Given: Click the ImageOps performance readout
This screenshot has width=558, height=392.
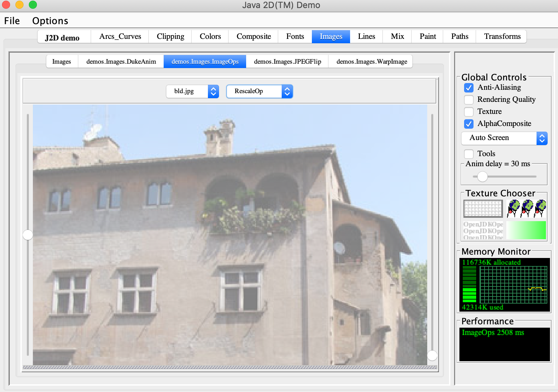Looking at the screenshot, I should point(493,333).
